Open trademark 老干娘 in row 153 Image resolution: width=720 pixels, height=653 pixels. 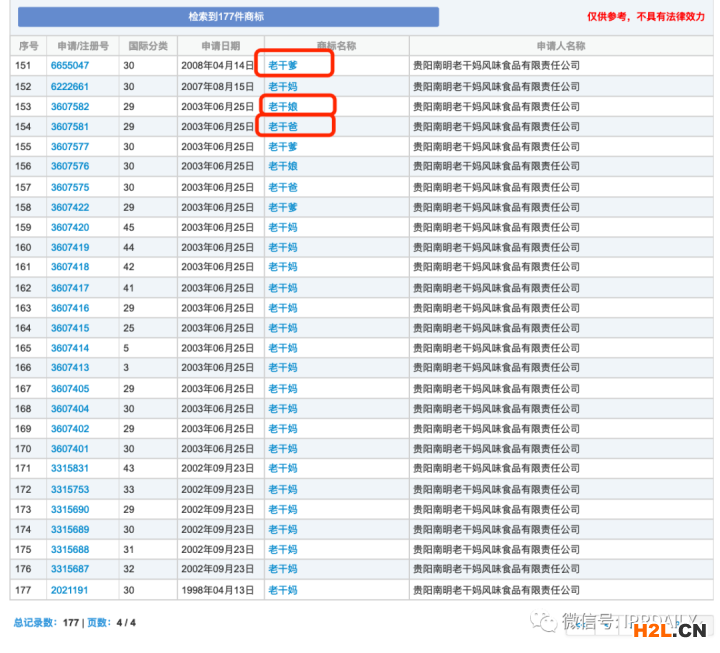coord(283,107)
